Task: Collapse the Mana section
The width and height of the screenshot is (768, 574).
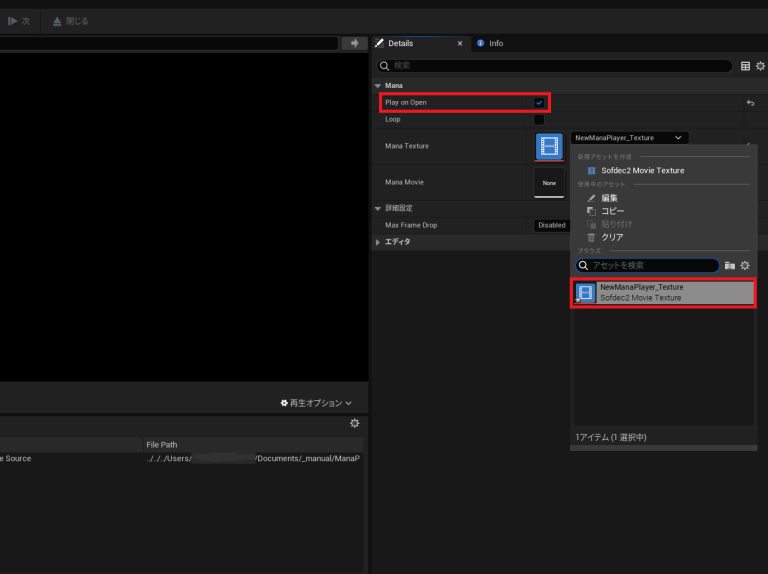Action: point(378,86)
